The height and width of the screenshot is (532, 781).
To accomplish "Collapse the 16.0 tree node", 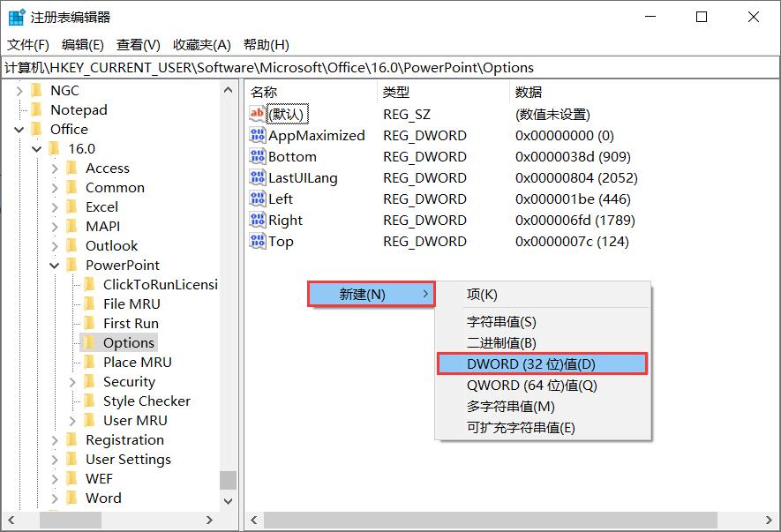I will coord(37,149).
